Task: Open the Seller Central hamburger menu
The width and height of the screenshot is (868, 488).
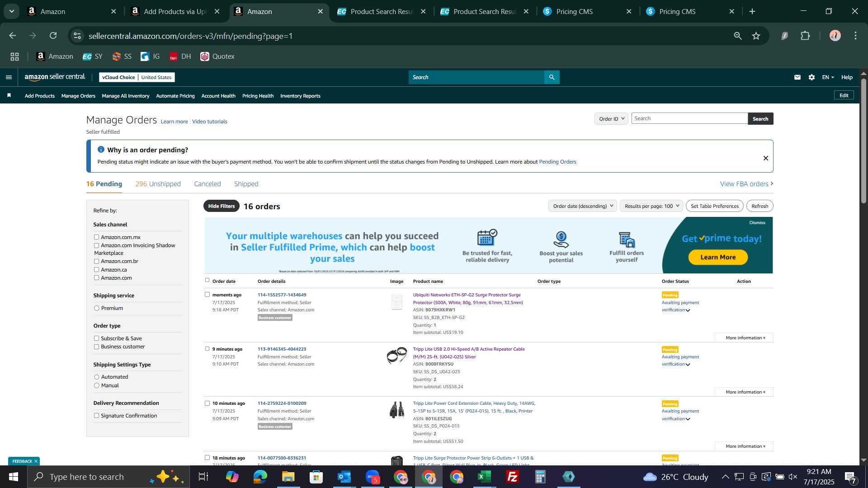Action: click(9, 77)
